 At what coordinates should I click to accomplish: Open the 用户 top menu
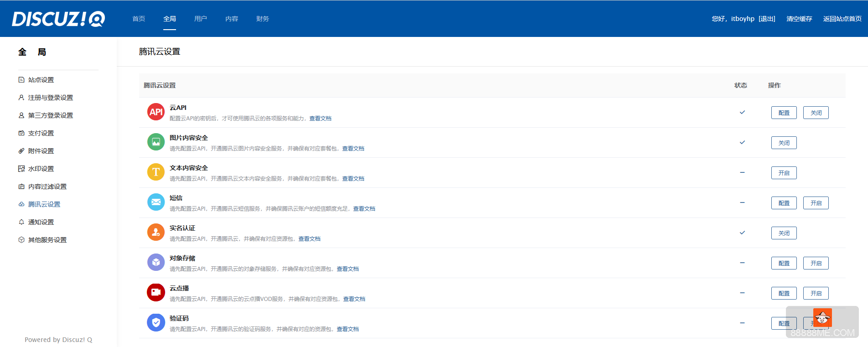click(x=201, y=19)
